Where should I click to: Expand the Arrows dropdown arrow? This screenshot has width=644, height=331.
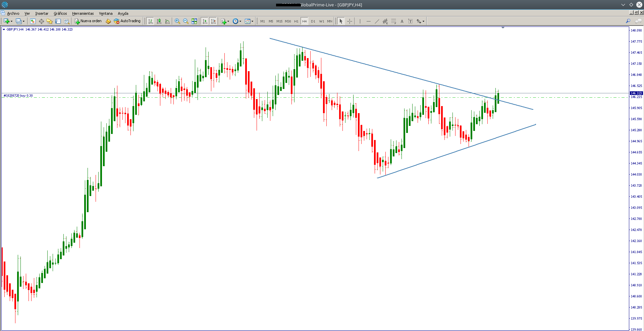[424, 21]
